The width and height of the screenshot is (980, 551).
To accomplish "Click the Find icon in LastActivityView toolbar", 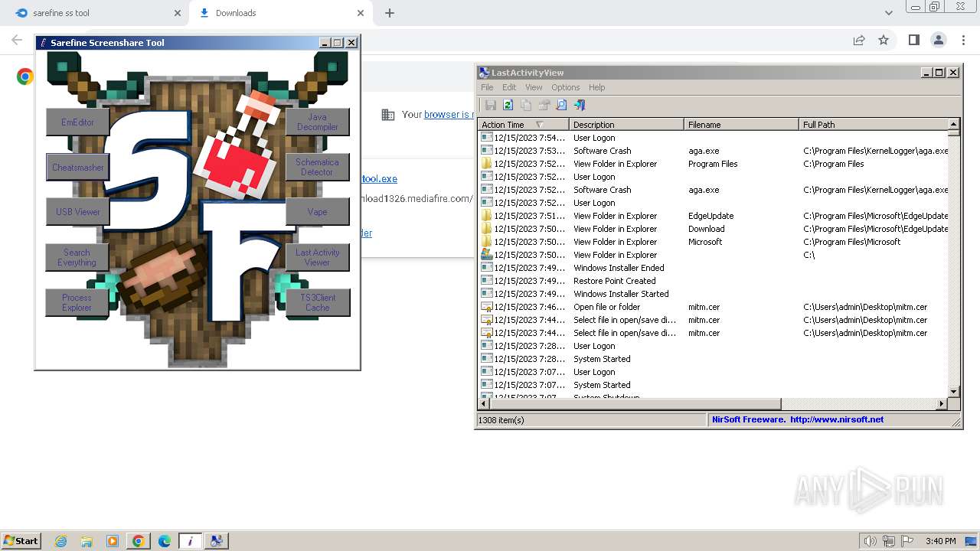I will tap(561, 105).
